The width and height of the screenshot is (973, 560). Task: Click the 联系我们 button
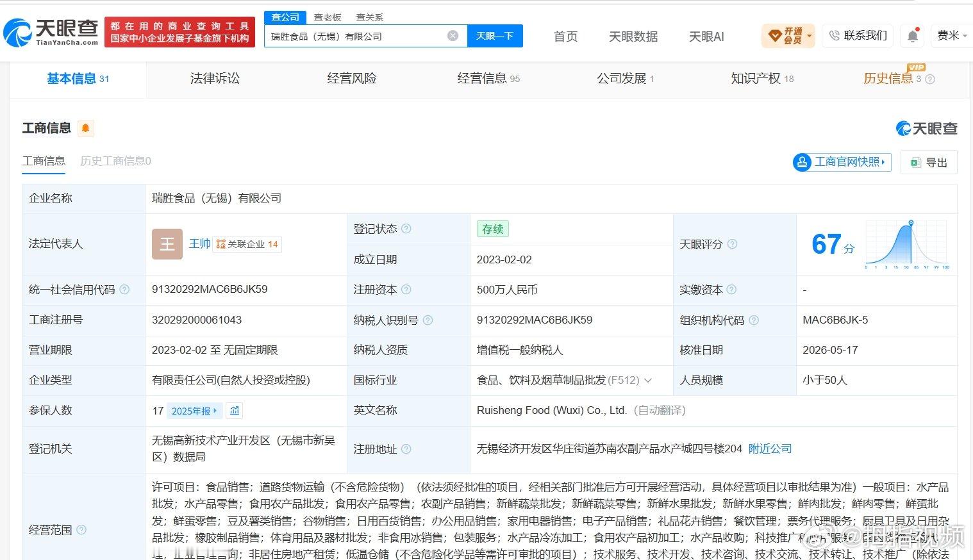point(858,36)
